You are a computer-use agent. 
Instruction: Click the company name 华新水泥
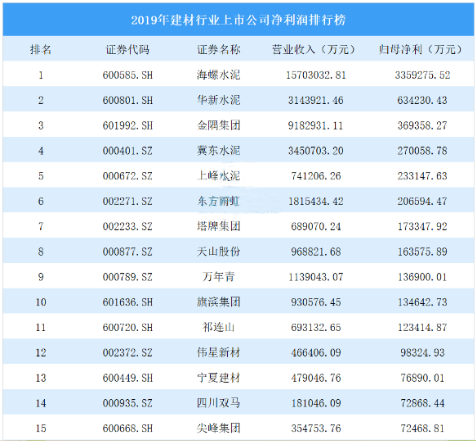[x=218, y=100]
